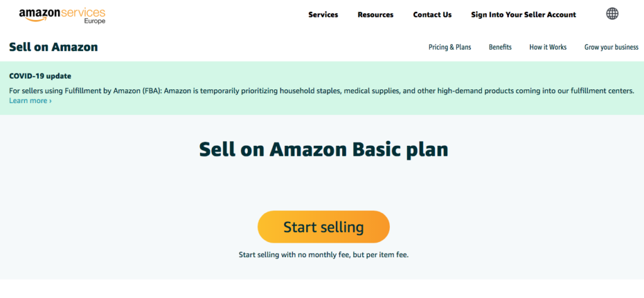Click the FBA fulfillment centers notice paragraph
644x298 pixels.
(321, 91)
